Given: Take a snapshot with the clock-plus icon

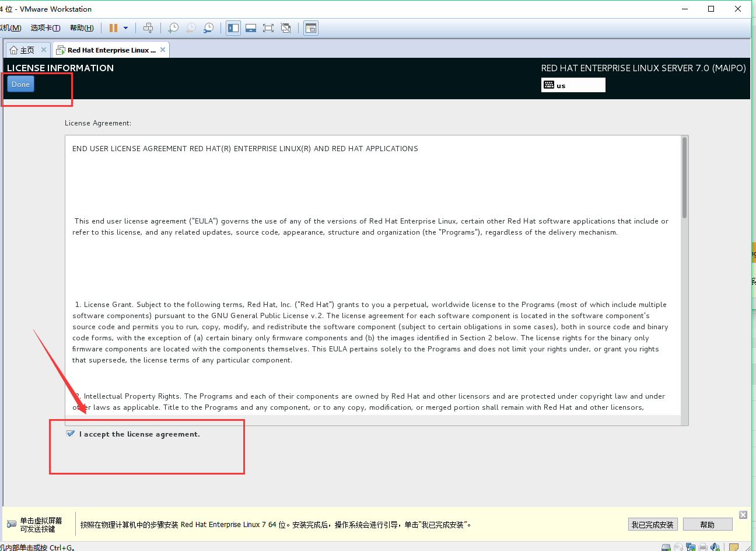Looking at the screenshot, I should tap(173, 28).
